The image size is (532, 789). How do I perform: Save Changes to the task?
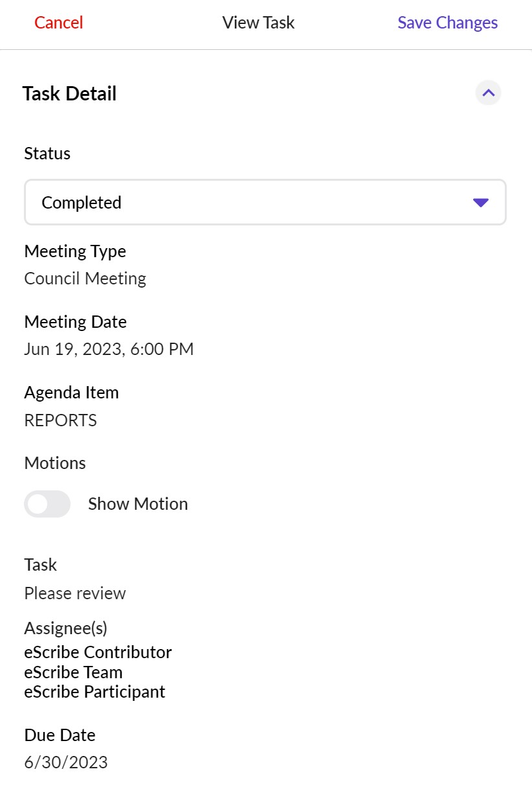click(x=447, y=23)
